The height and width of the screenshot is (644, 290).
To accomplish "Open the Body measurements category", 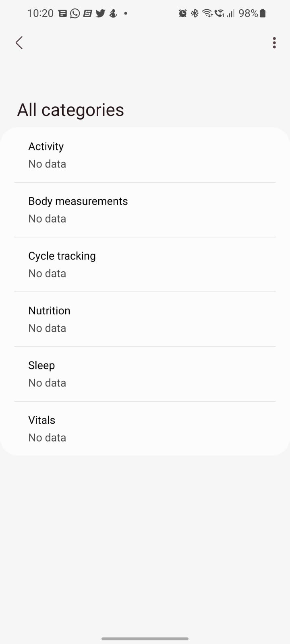I will tap(145, 210).
